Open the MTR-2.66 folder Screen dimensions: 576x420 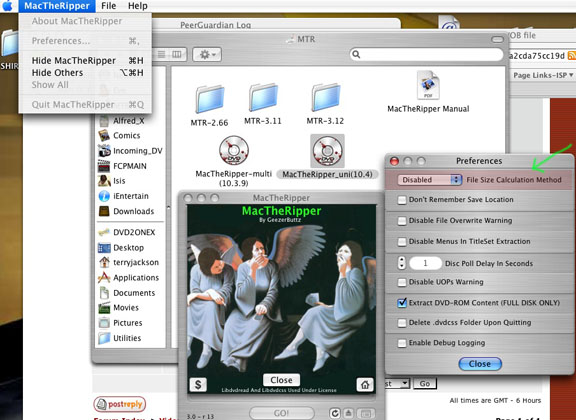coord(209,100)
